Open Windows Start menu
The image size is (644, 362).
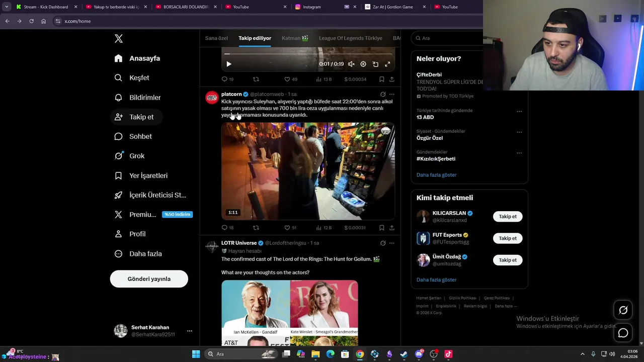coord(196,354)
